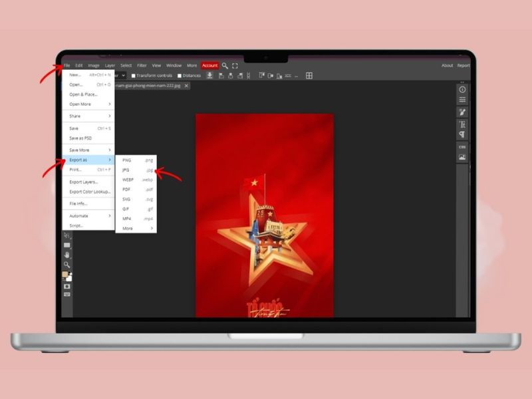Click the About link
This screenshot has height=399, width=532.
(x=448, y=66)
